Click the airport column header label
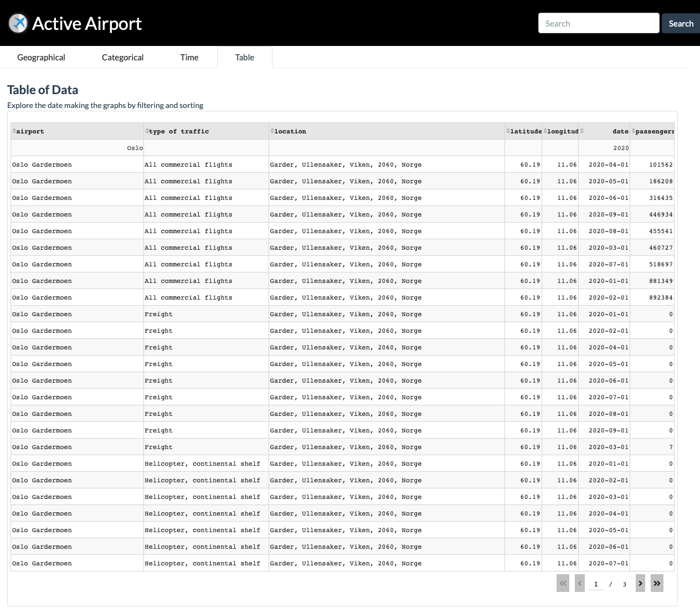Viewport: 700px width, 613px height. coord(30,131)
